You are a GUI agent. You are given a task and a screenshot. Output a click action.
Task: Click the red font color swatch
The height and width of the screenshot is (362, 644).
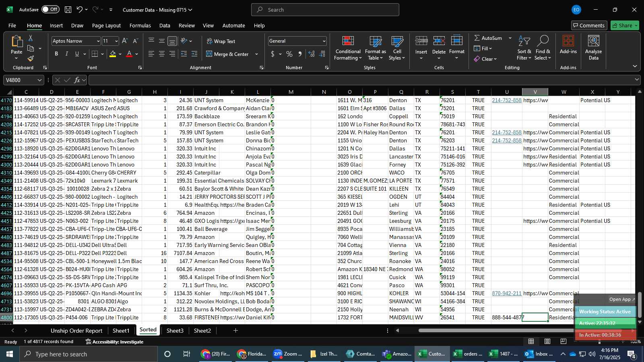click(129, 54)
